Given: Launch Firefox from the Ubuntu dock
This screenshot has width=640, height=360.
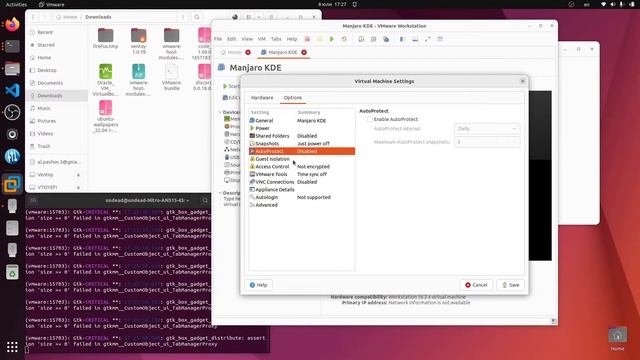Looking at the screenshot, I should (x=12, y=24).
